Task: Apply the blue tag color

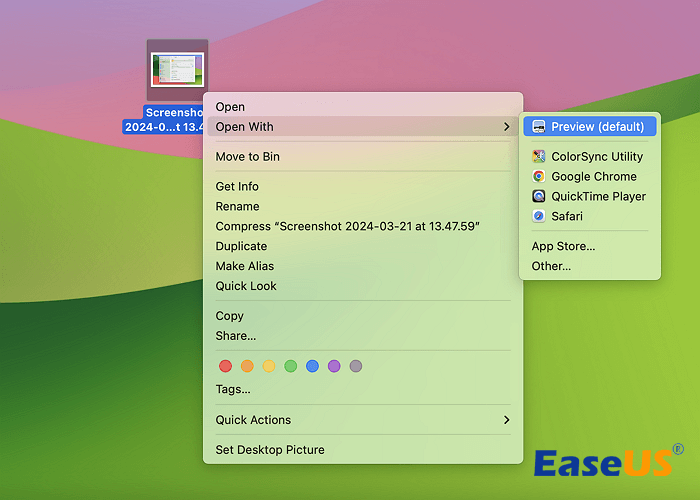Action: pyautogui.click(x=312, y=366)
